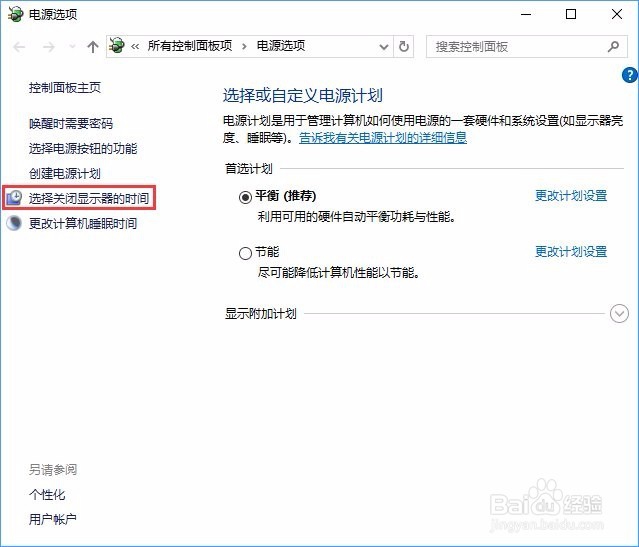Viewport: 639px width, 547px height.
Task: Click the power plug icon in address bar
Action: click(x=117, y=46)
